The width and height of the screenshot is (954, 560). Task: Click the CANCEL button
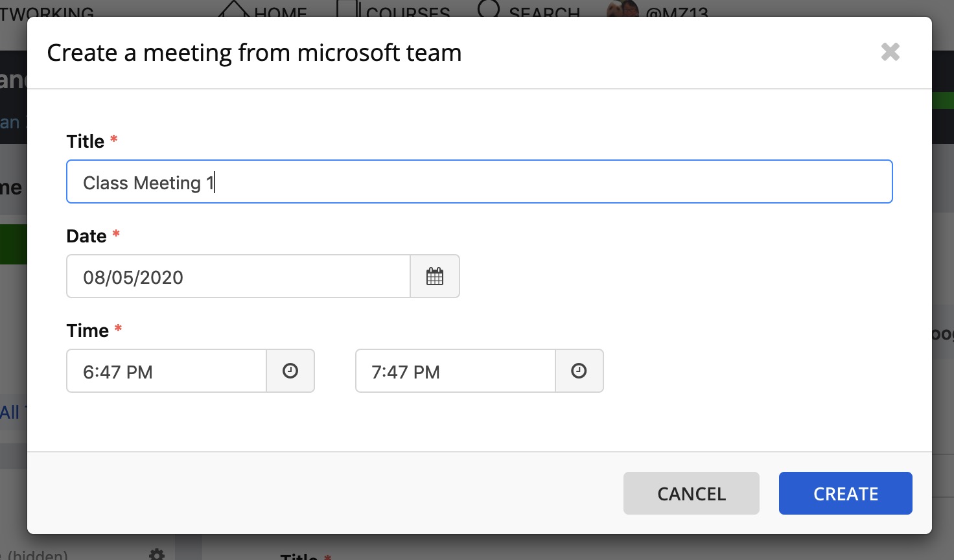click(692, 493)
